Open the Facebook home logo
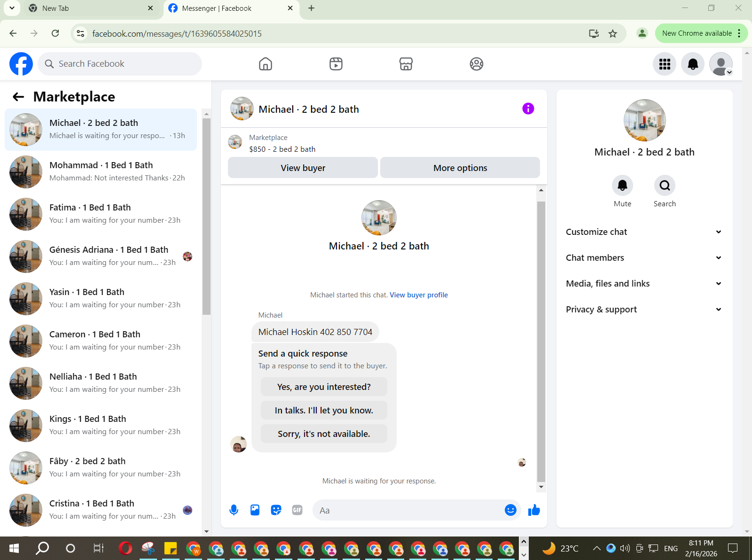The image size is (752, 560). 21,64
